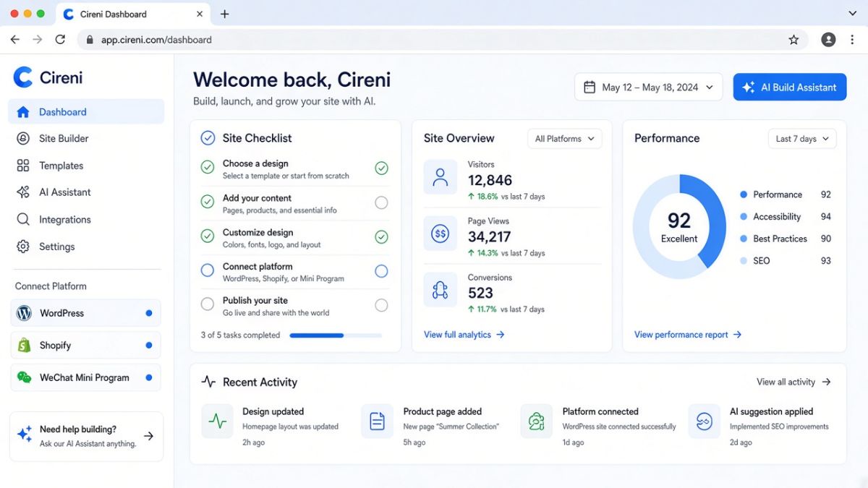Click the browser address bar URL
868x488 pixels.
[156, 40]
